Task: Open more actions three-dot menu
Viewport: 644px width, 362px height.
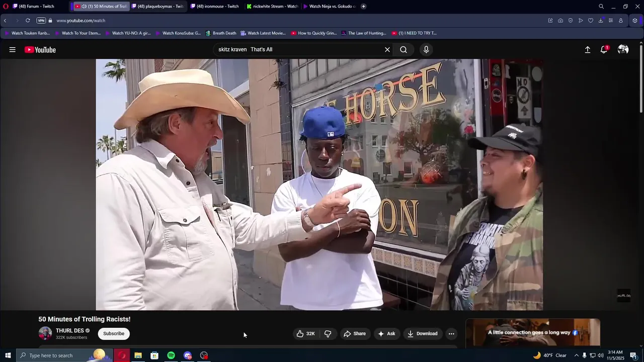Action: click(x=451, y=334)
